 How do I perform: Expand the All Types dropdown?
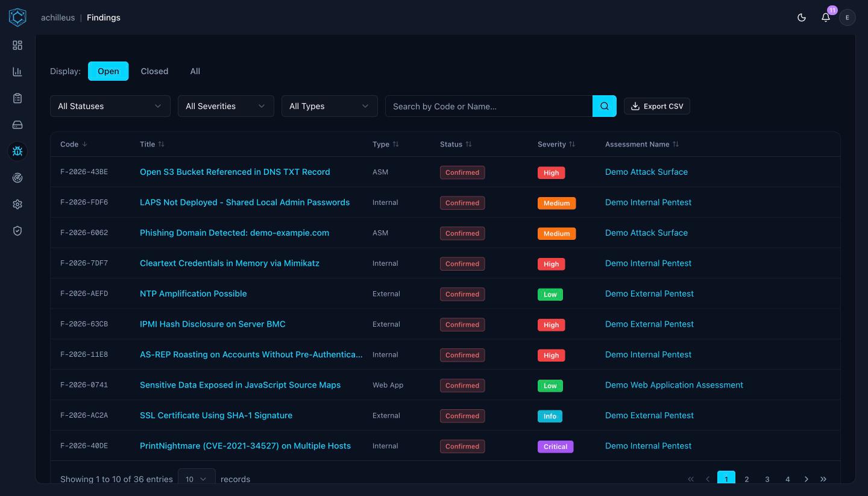click(x=330, y=106)
